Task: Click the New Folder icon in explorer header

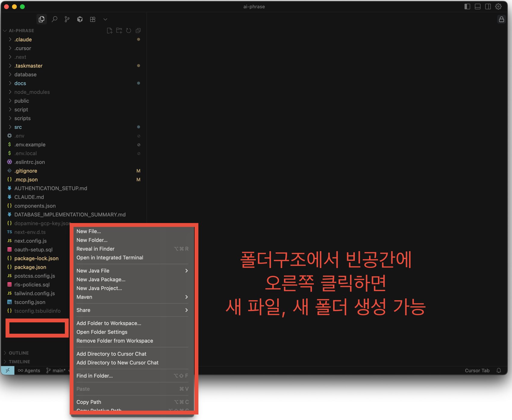Action: click(x=119, y=30)
